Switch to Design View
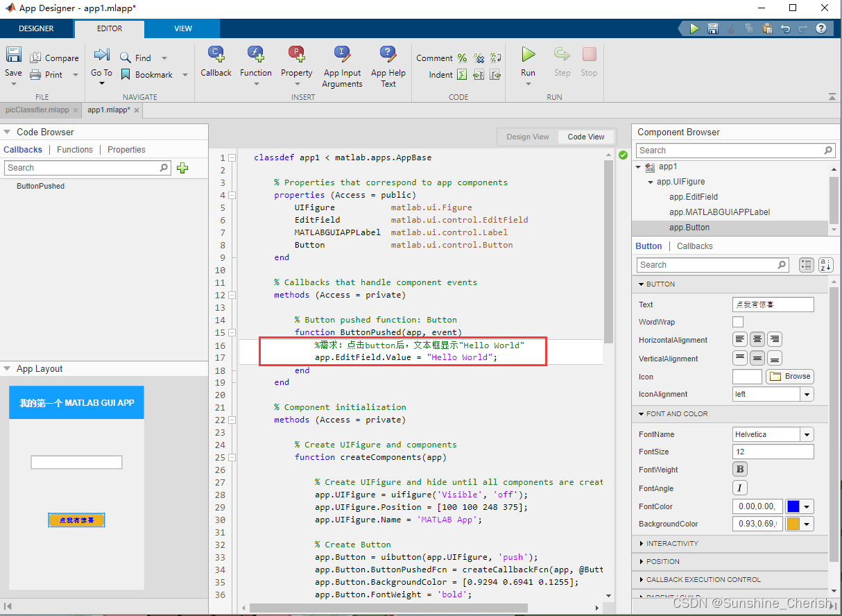This screenshot has height=616, width=842. (527, 137)
